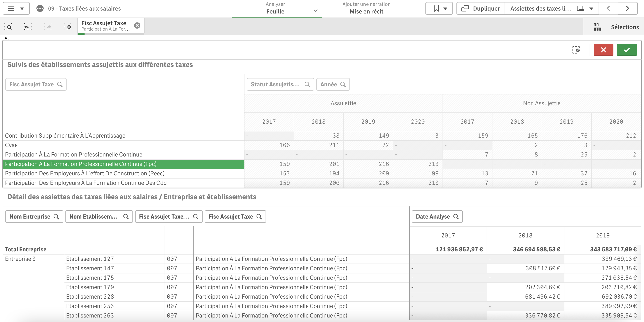Go to next sheet arrow

click(x=628, y=9)
